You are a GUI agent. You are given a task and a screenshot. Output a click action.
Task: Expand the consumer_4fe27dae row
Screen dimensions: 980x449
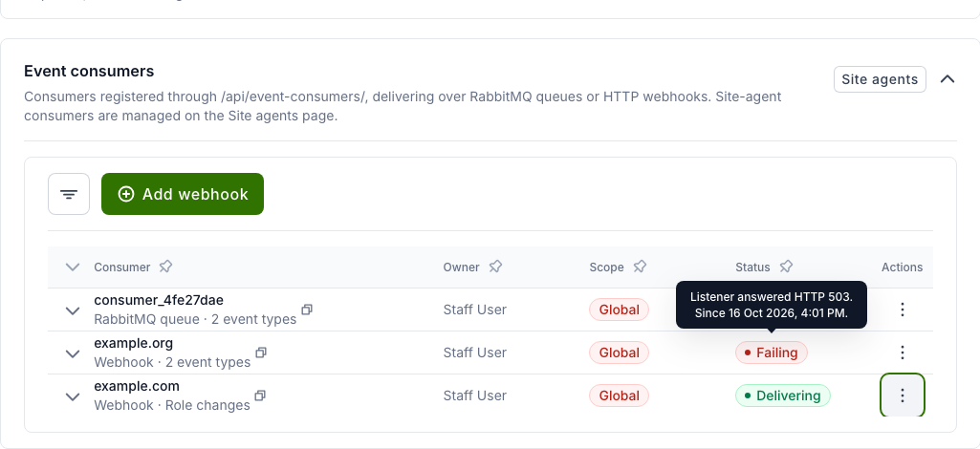coord(73,310)
